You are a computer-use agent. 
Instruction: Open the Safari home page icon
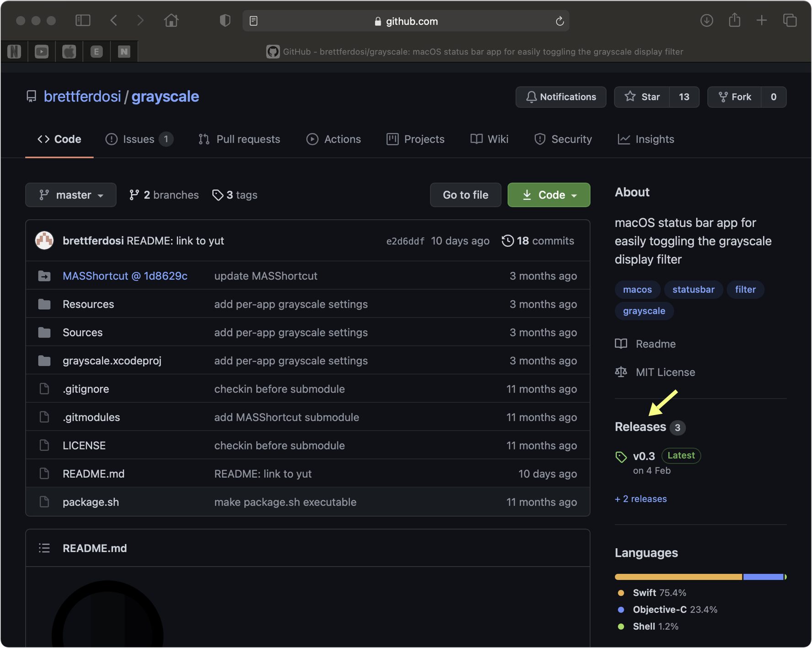pyautogui.click(x=171, y=21)
